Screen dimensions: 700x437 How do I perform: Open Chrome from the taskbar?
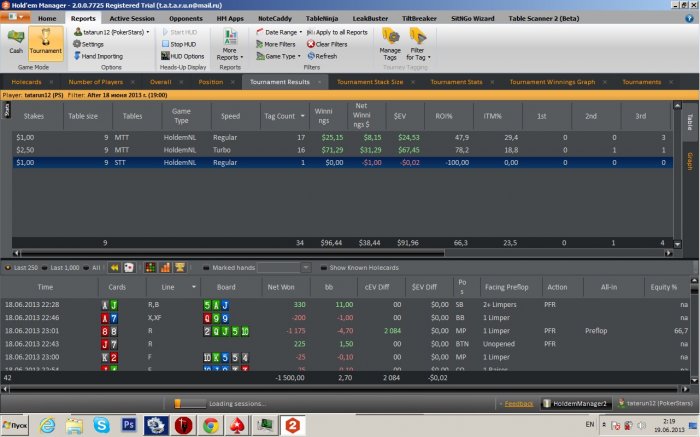click(211, 425)
